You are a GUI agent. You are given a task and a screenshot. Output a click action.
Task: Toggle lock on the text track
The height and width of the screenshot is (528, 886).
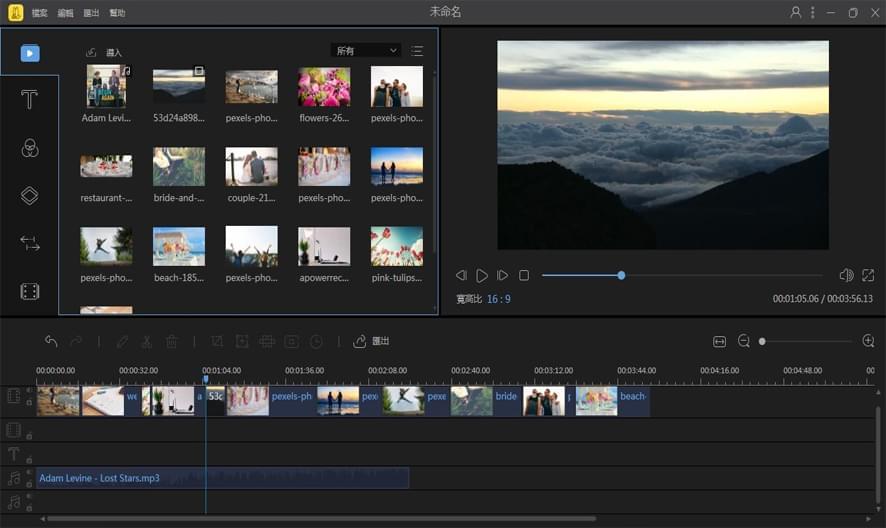(x=29, y=460)
